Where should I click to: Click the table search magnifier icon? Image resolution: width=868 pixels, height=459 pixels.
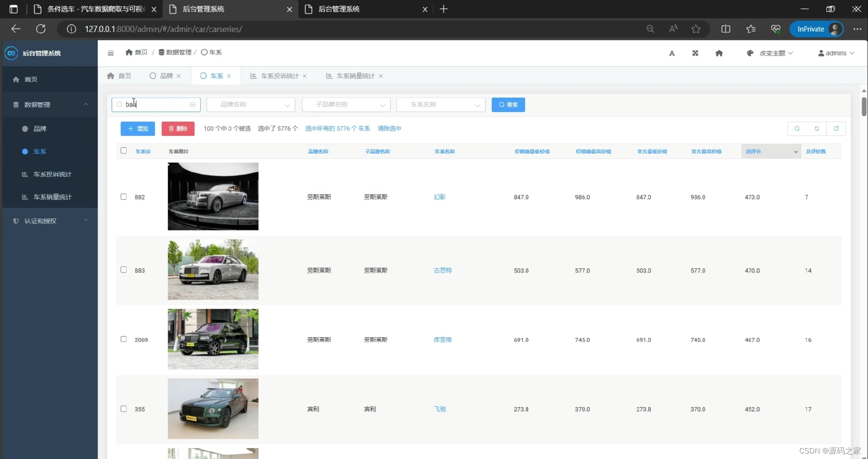click(797, 129)
